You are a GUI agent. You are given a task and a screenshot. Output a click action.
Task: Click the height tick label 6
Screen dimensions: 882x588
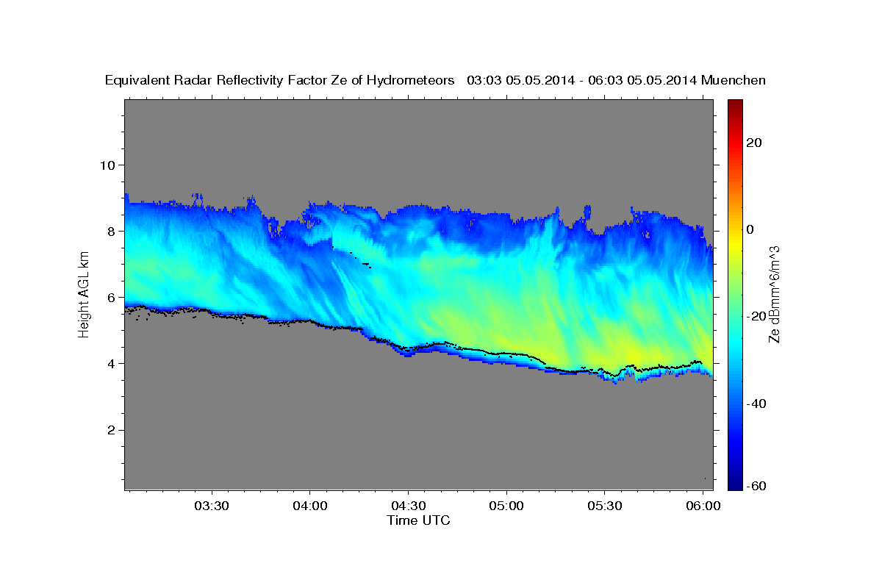click(110, 297)
